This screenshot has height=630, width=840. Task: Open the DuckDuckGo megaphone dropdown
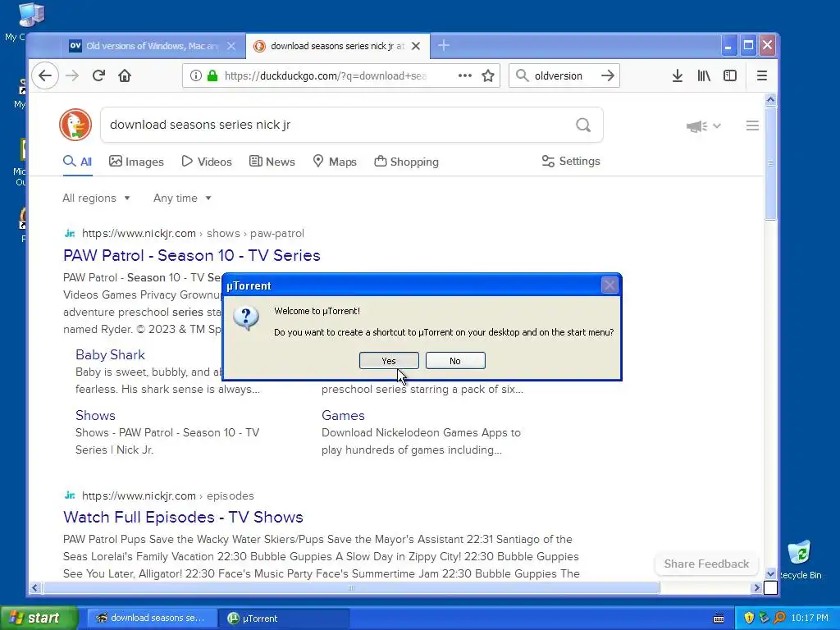tap(703, 126)
